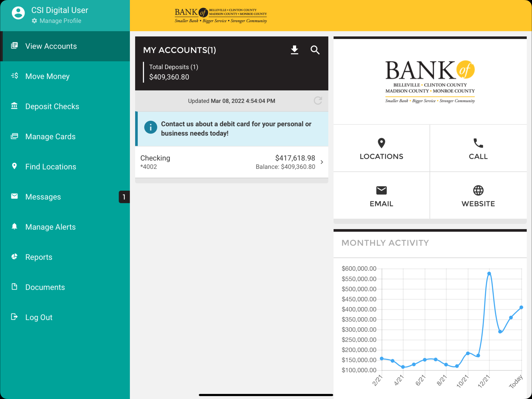532x399 pixels.
Task: Click the download accounts icon
Action: 294,50
